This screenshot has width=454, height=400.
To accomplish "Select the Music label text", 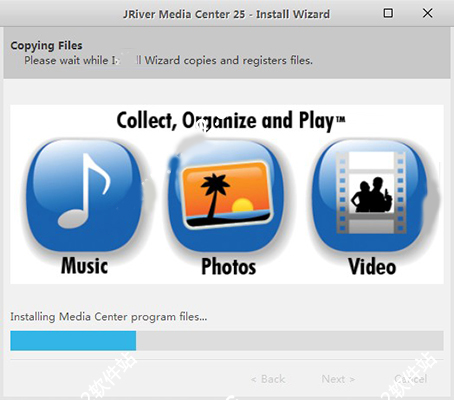I will point(84,266).
